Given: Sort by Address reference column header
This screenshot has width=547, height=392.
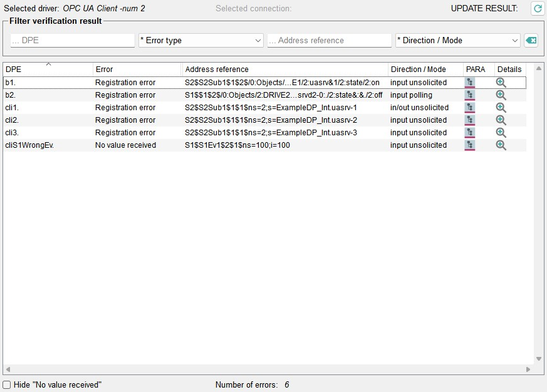Looking at the screenshot, I should [x=284, y=69].
